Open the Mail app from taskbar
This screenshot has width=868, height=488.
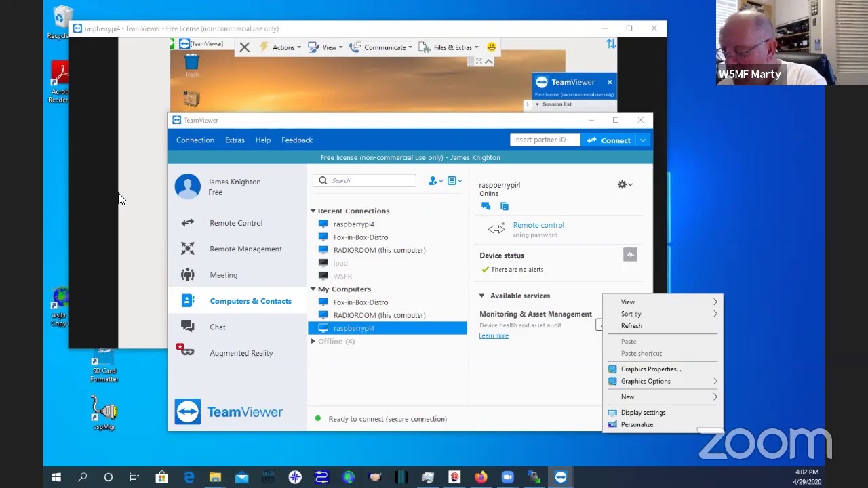pos(241,477)
